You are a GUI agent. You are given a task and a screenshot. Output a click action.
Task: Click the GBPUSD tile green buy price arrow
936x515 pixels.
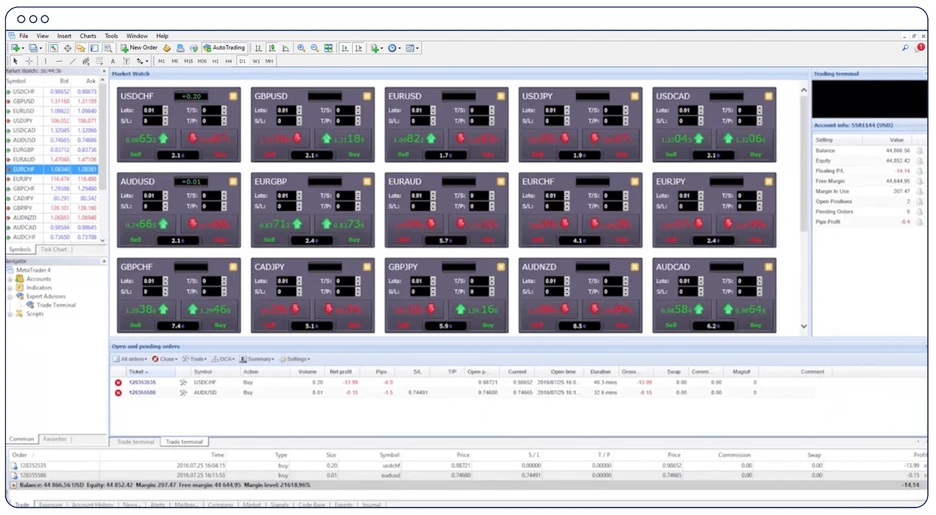click(326, 138)
